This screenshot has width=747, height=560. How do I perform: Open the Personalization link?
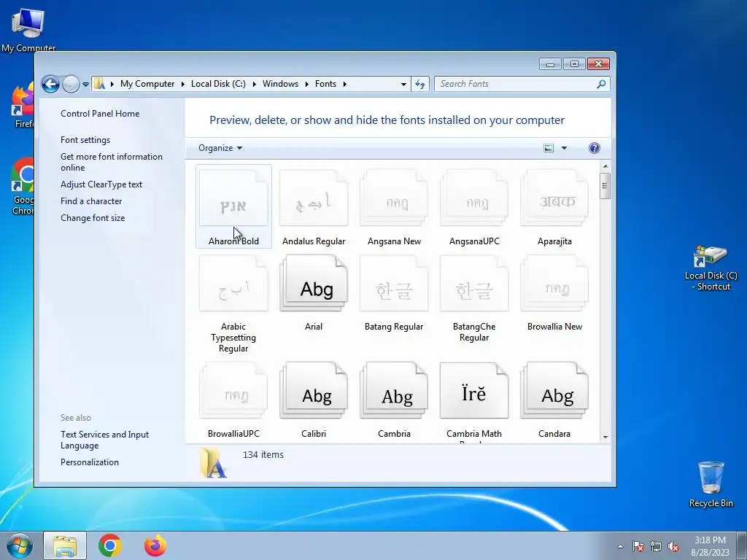pyautogui.click(x=90, y=462)
